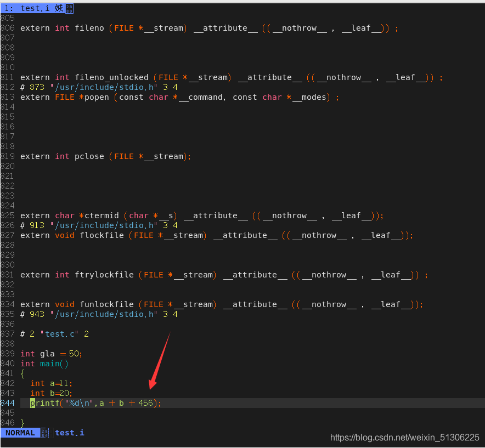Click '__command' parameter on line 813
Viewport: 485px width, 448px height.
coord(201,97)
